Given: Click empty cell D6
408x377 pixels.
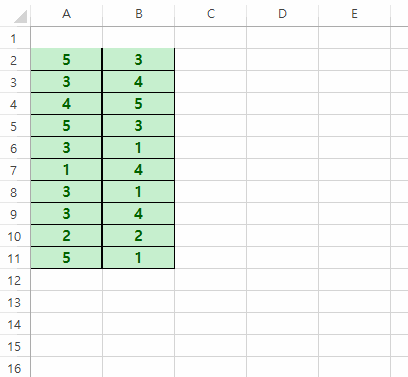Looking at the screenshot, I should tap(282, 148).
